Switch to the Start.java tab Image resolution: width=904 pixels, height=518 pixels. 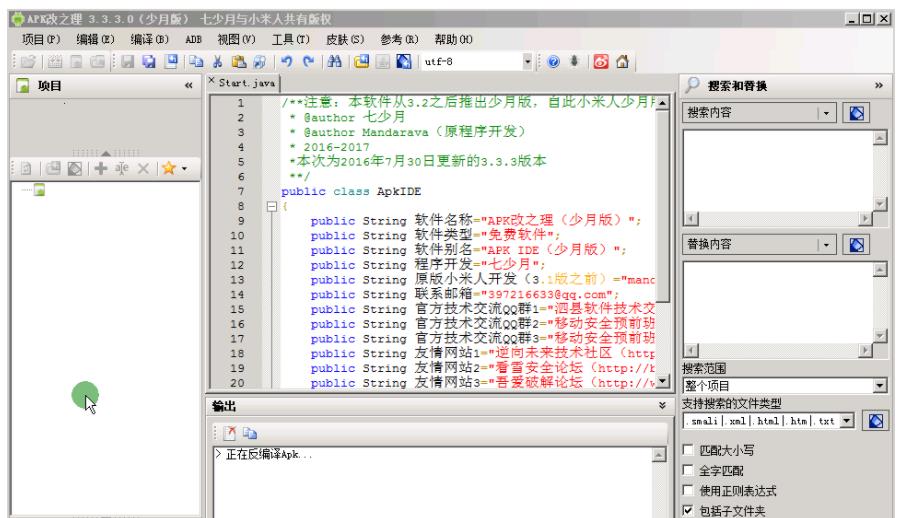pyautogui.click(x=247, y=83)
